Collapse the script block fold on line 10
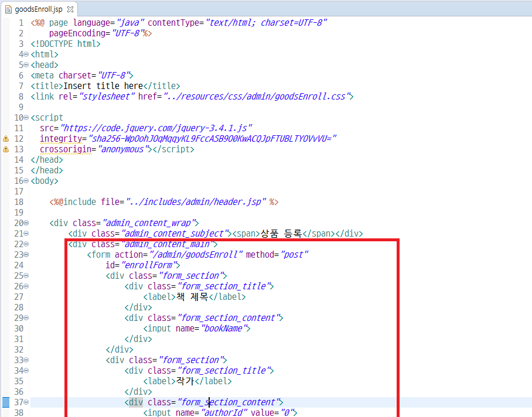 pos(26,118)
